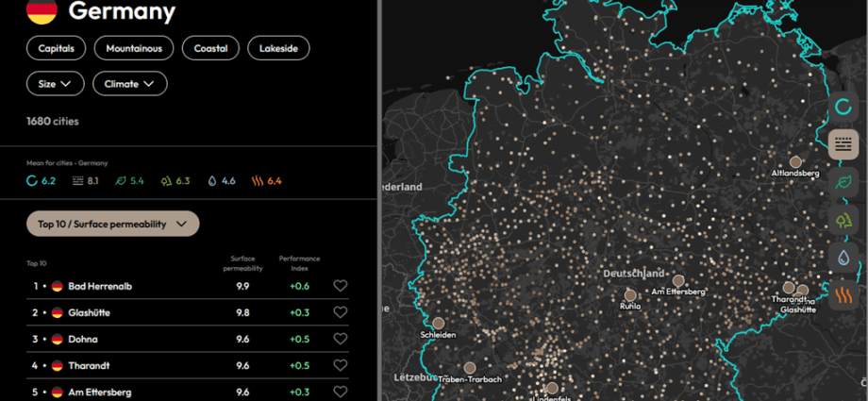Viewport: 868px width, 401px height.
Task: Select the surface permeability layer icon on map sidebar
Action: pyautogui.click(x=843, y=144)
